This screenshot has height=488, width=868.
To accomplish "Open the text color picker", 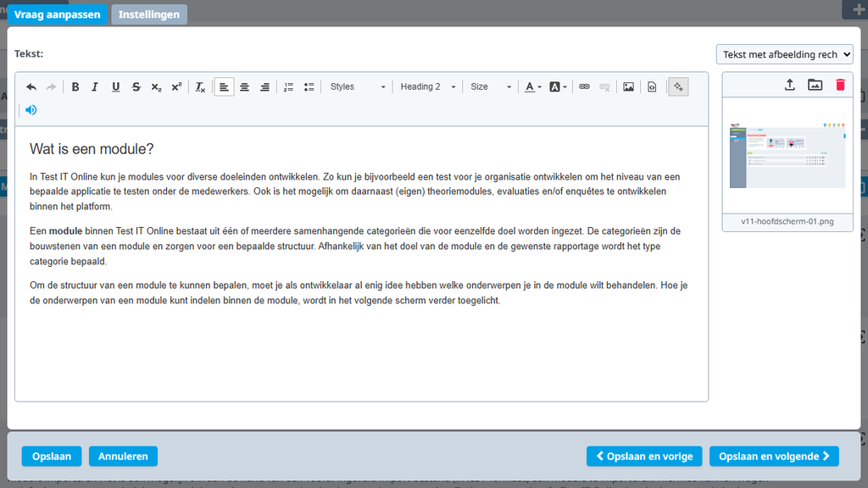I will pyautogui.click(x=532, y=87).
